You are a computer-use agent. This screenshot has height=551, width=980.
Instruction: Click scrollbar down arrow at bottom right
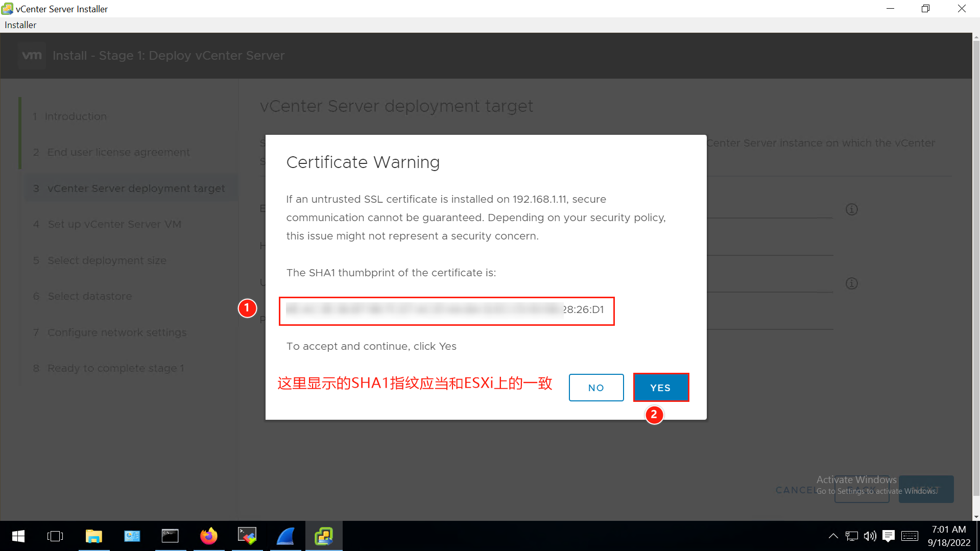976,517
